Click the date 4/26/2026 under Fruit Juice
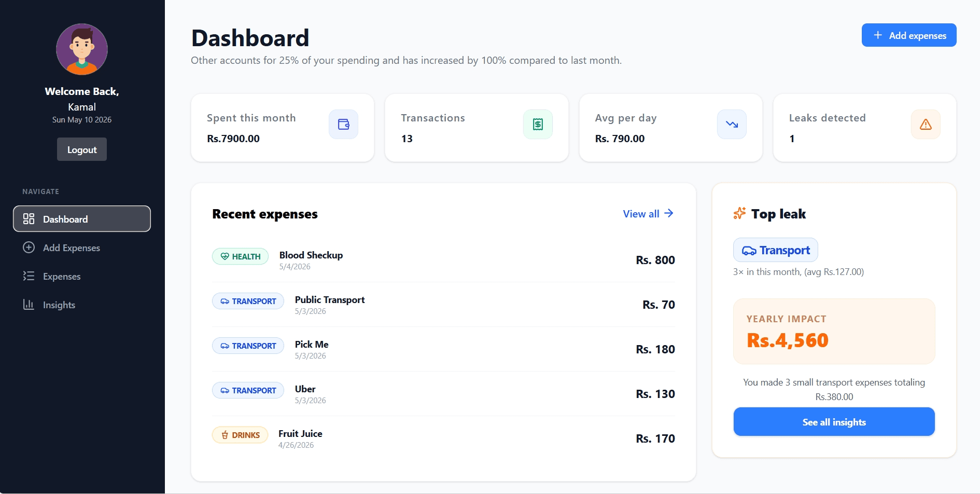980x494 pixels. point(296,445)
